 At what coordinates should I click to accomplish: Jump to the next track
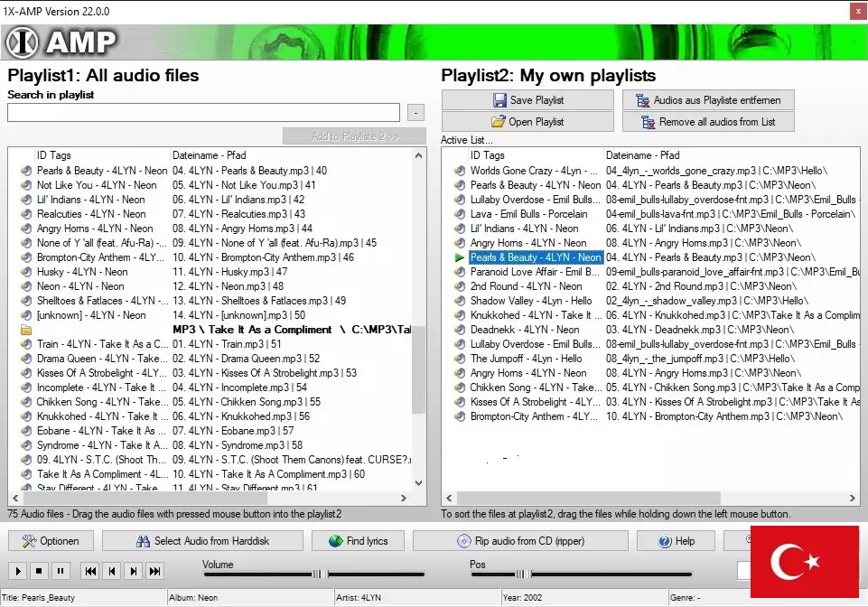(134, 571)
